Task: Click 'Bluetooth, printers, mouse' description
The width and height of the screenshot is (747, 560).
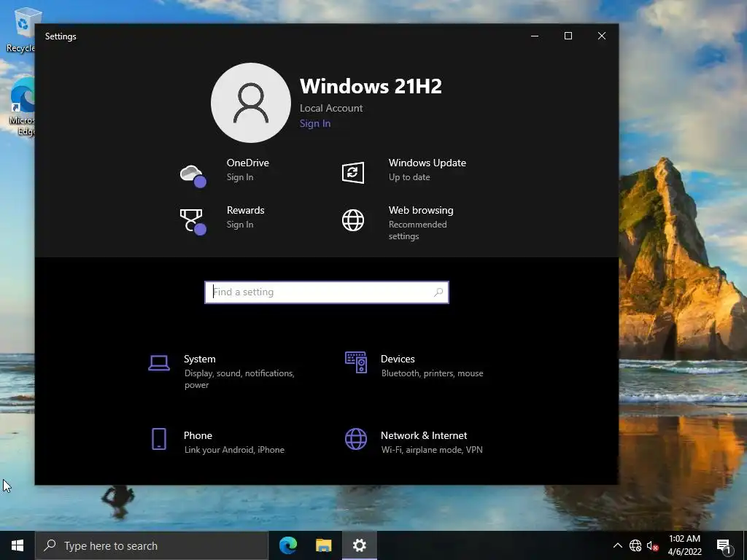Action: (x=432, y=373)
